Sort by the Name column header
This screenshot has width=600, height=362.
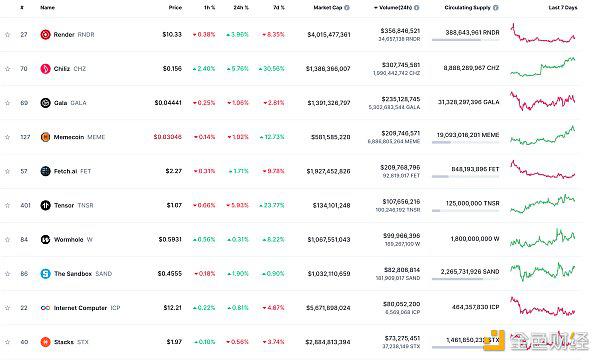[x=47, y=8]
